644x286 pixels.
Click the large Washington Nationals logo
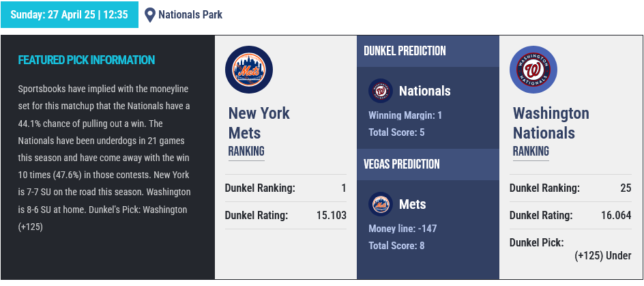click(x=533, y=70)
